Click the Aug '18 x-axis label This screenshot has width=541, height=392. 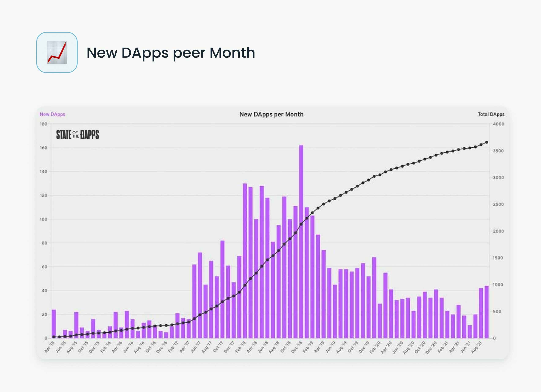point(274,347)
